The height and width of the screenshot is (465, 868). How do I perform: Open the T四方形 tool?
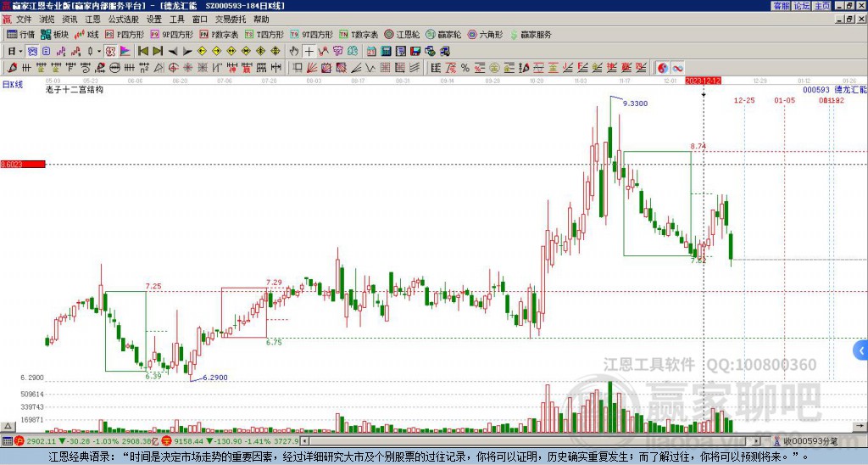(x=264, y=34)
